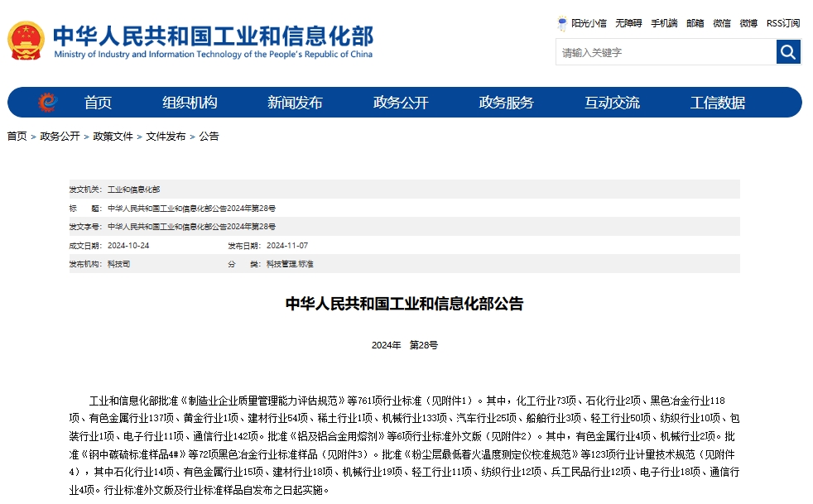The width and height of the screenshot is (813, 504).
Task: Click the RSS订阅 subscription link
Action: [x=782, y=23]
